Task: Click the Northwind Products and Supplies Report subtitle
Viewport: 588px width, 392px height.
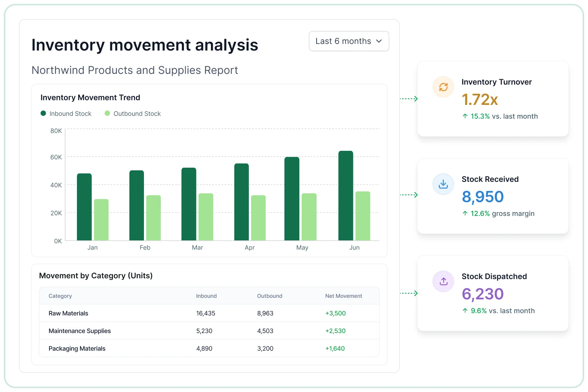Action: coord(135,70)
